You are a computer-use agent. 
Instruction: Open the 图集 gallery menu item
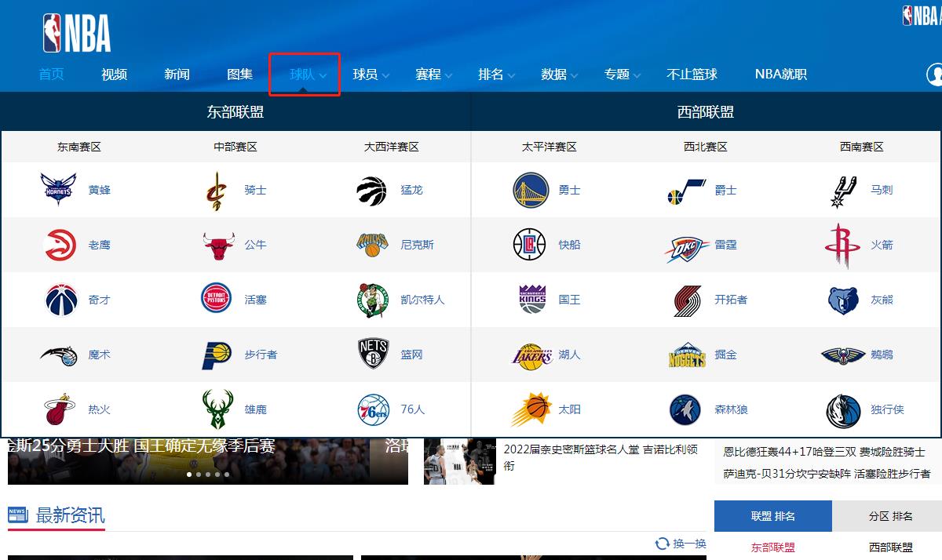coord(240,75)
